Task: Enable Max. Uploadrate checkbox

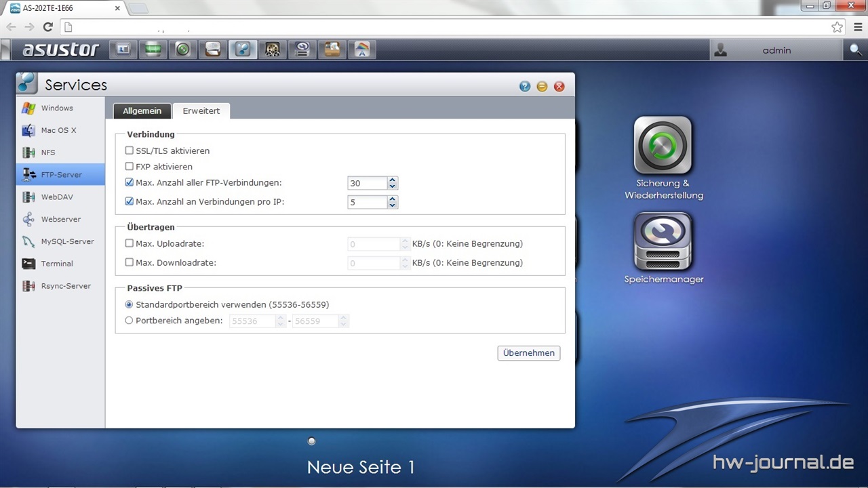Action: [130, 243]
